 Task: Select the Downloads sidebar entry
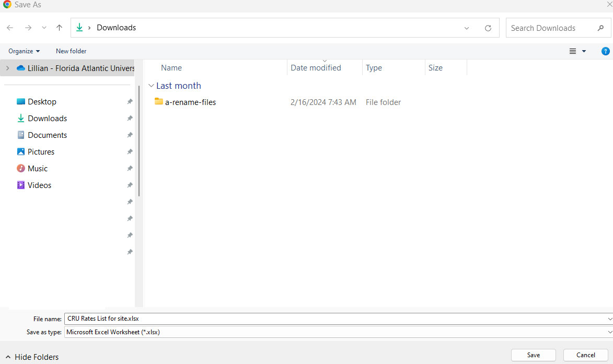47,118
